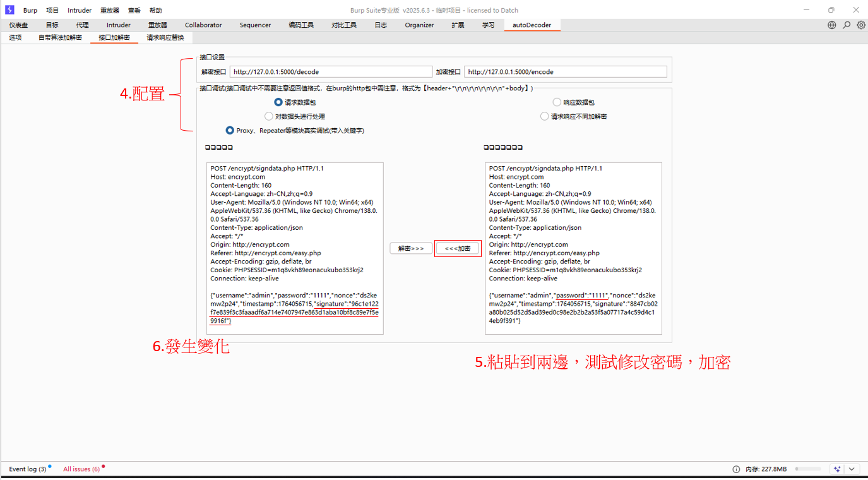This screenshot has height=480, width=868.
Task: Click the memory info circle icon
Action: pos(736,469)
